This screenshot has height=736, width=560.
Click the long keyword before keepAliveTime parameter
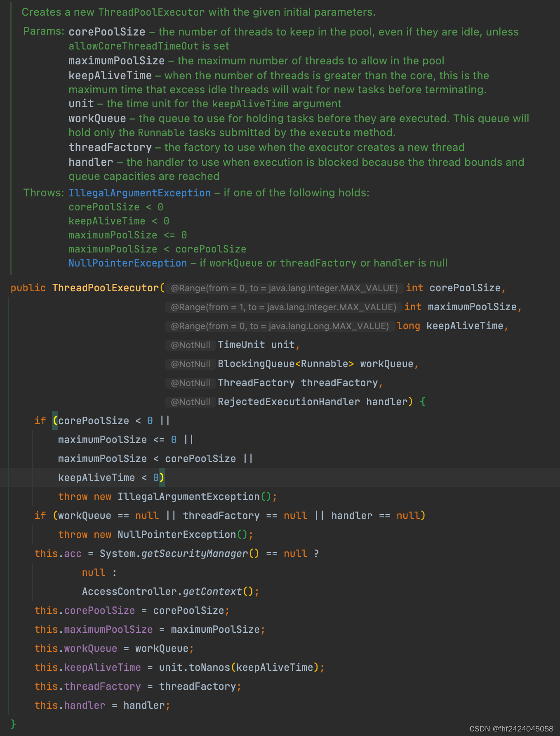pyautogui.click(x=408, y=326)
